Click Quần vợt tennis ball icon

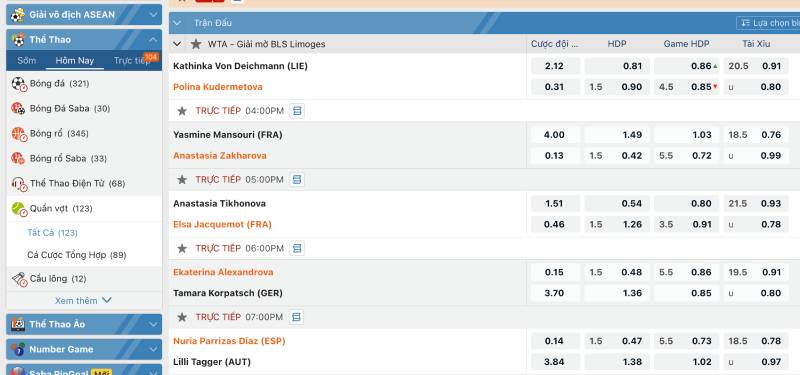pyautogui.click(x=19, y=209)
